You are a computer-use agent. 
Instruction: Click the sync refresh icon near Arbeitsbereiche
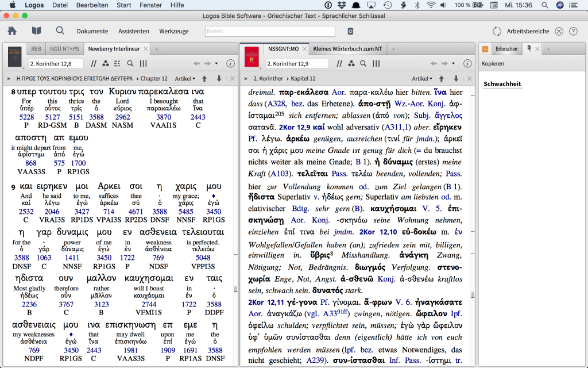click(x=497, y=31)
